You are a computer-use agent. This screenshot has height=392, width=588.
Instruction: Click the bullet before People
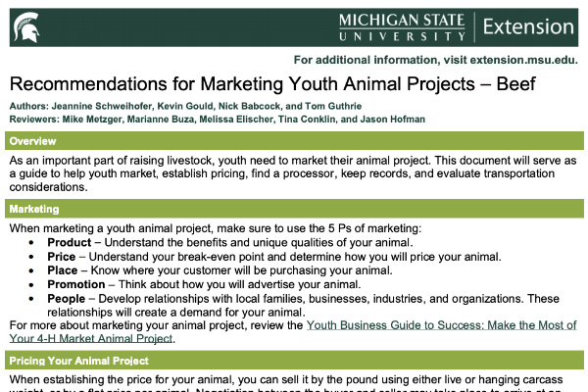(x=31, y=299)
